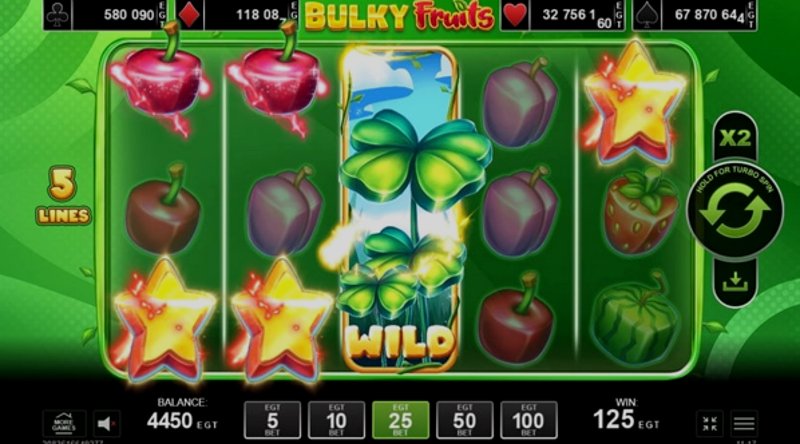Change paylines via the 5 LINES label
Viewport: 800px width, 444px height.
63,196
